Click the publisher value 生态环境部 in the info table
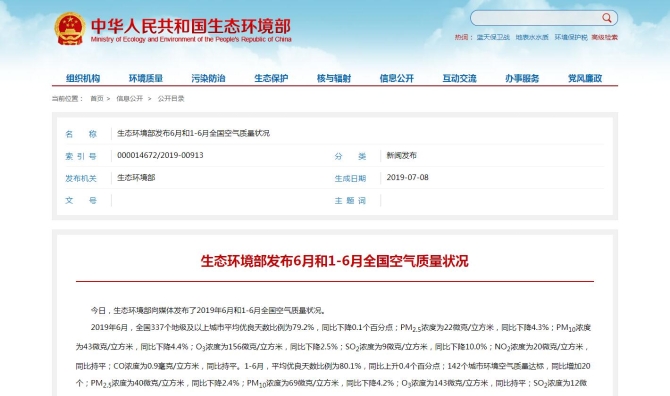Viewport: 670px width, 396px height. tap(136, 178)
